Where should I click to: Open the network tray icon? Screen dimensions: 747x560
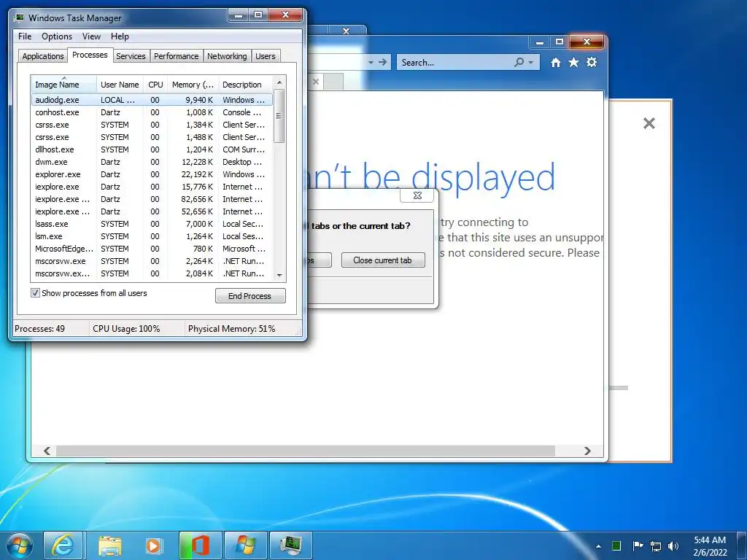point(656,546)
